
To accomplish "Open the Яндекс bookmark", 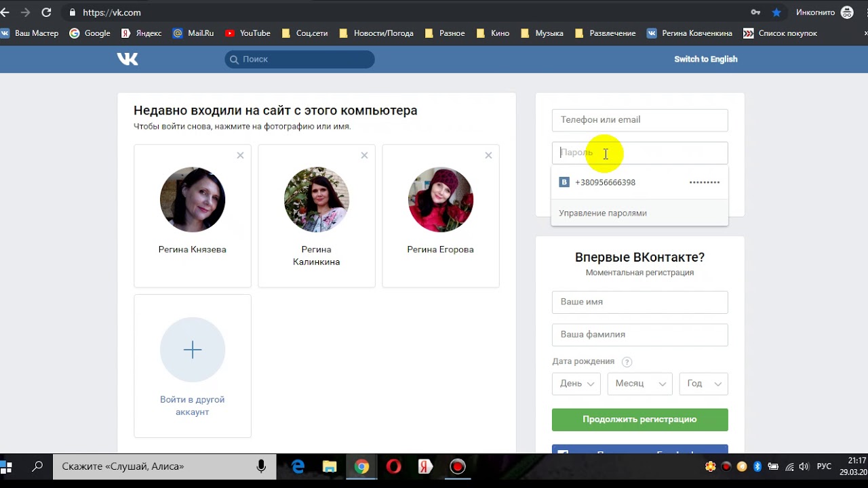I will [141, 33].
